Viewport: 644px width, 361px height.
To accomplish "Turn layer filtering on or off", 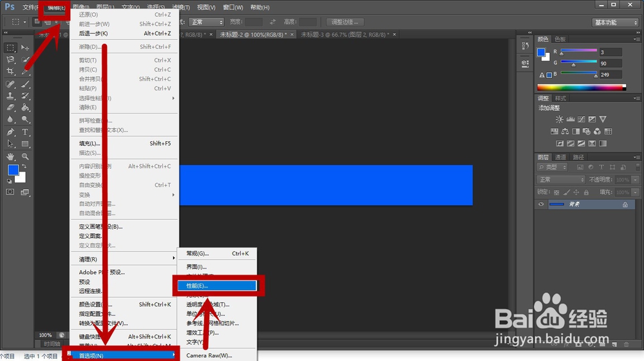I will (638, 167).
